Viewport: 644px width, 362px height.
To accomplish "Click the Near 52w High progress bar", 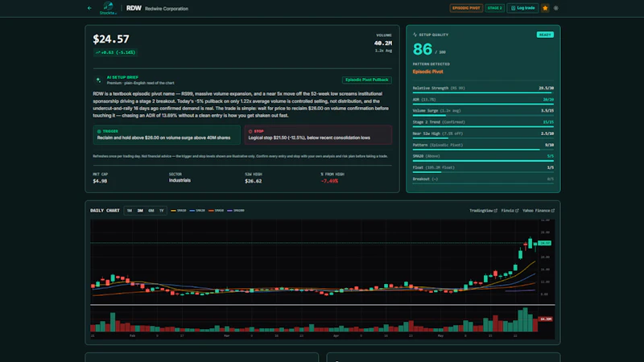I will (x=483, y=138).
